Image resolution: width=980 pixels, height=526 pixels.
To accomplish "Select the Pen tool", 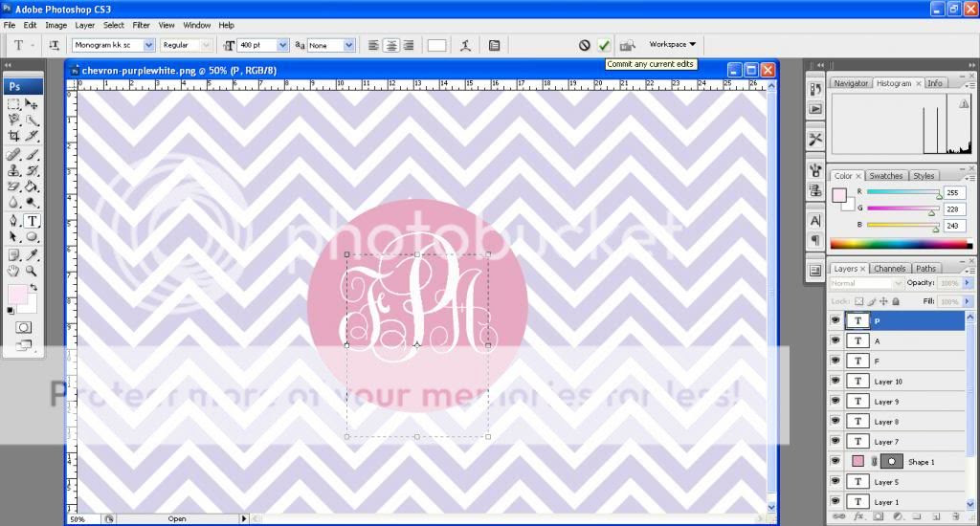I will [x=13, y=221].
